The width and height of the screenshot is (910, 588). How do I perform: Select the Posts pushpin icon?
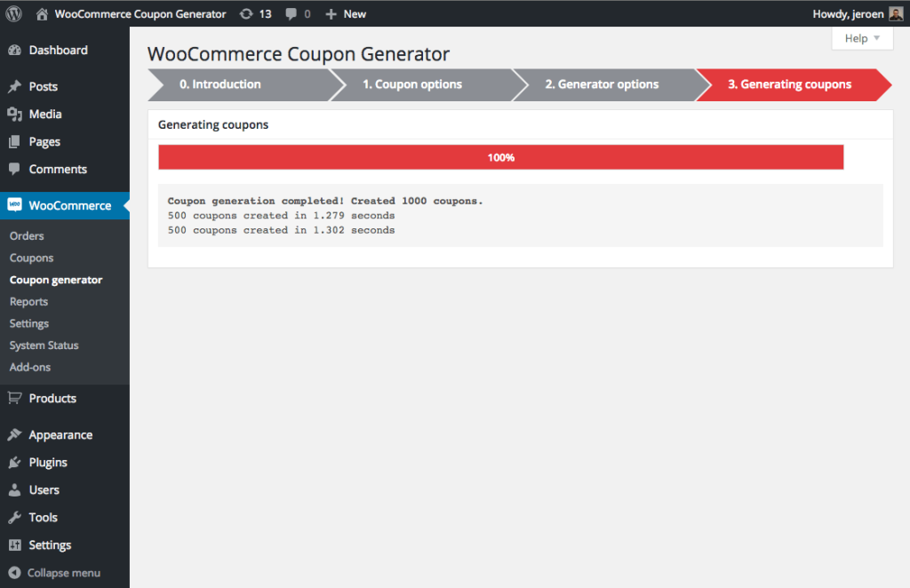point(15,85)
